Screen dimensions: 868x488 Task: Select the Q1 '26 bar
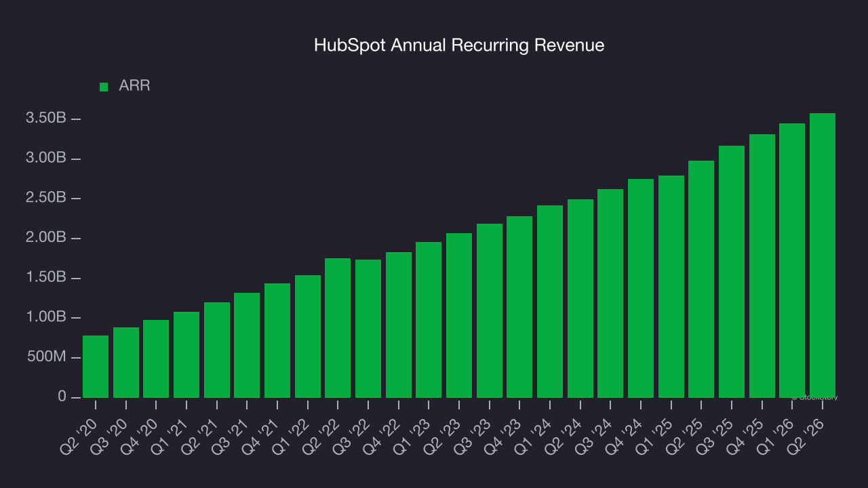click(792, 260)
